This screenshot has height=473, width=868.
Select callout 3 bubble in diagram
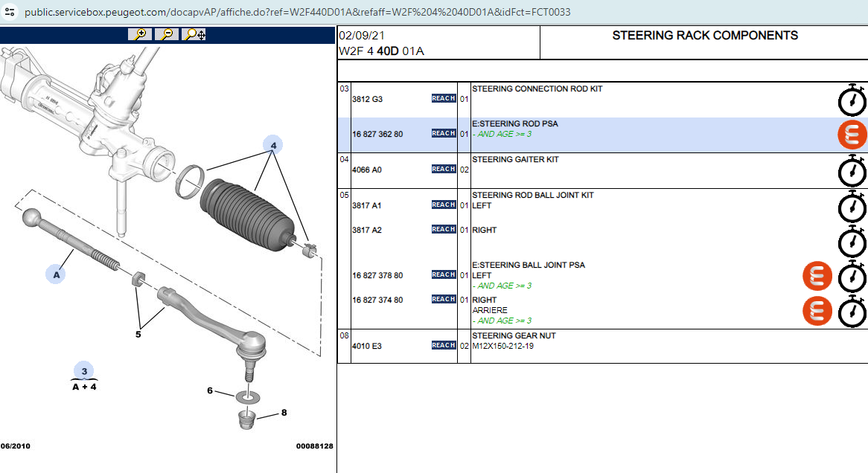coord(84,371)
